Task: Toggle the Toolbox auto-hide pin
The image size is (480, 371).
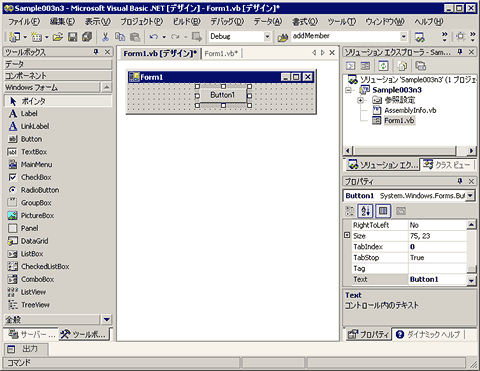Action: tap(96, 52)
